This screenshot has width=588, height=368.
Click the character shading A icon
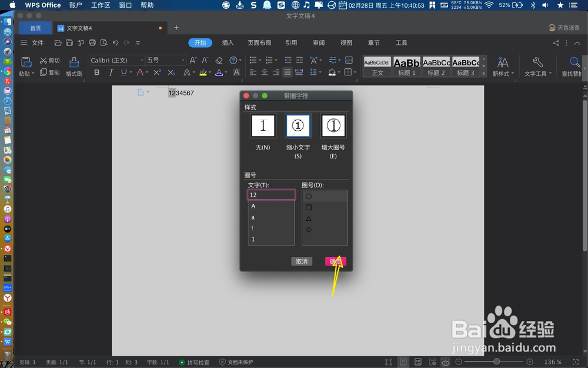[236, 72]
